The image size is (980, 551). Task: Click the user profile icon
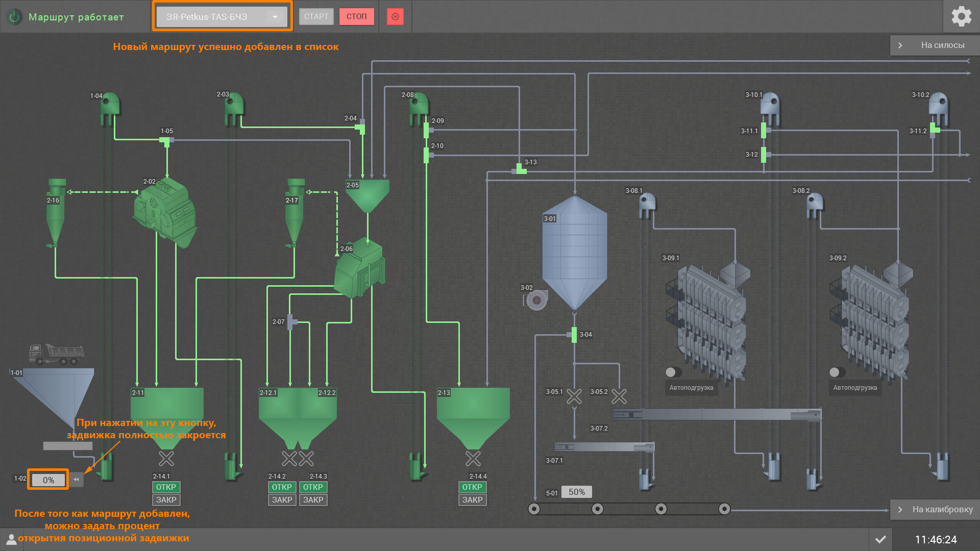[11, 539]
